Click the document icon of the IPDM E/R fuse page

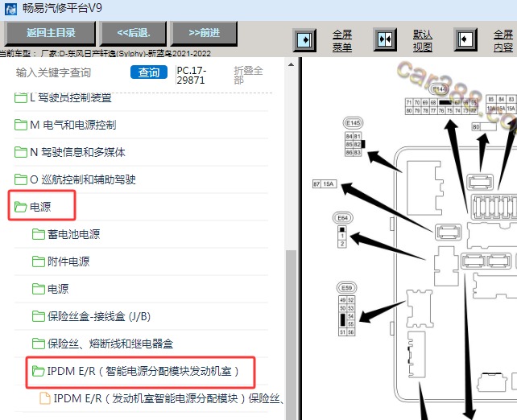(44, 398)
